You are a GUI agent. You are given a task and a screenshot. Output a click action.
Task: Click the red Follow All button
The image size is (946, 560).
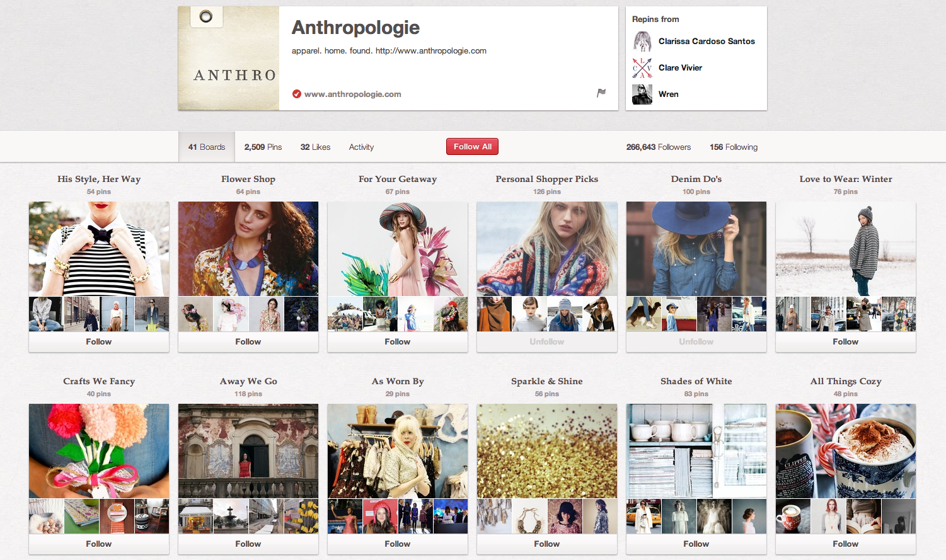coord(473,146)
